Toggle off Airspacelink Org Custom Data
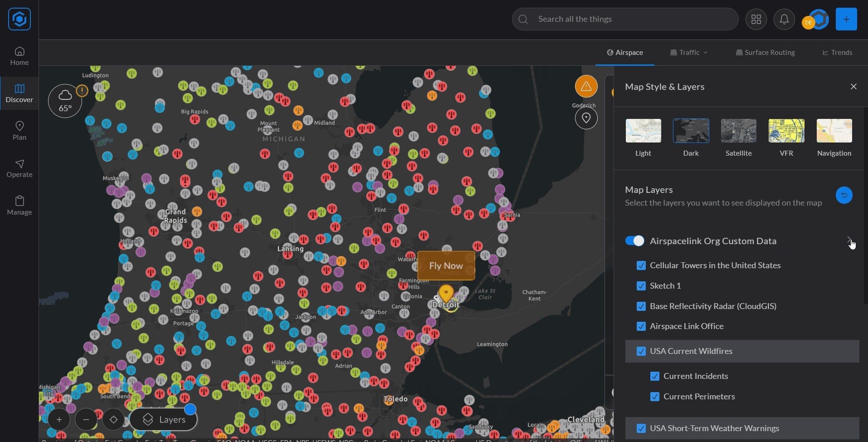Image resolution: width=868 pixels, height=442 pixels. (x=634, y=241)
